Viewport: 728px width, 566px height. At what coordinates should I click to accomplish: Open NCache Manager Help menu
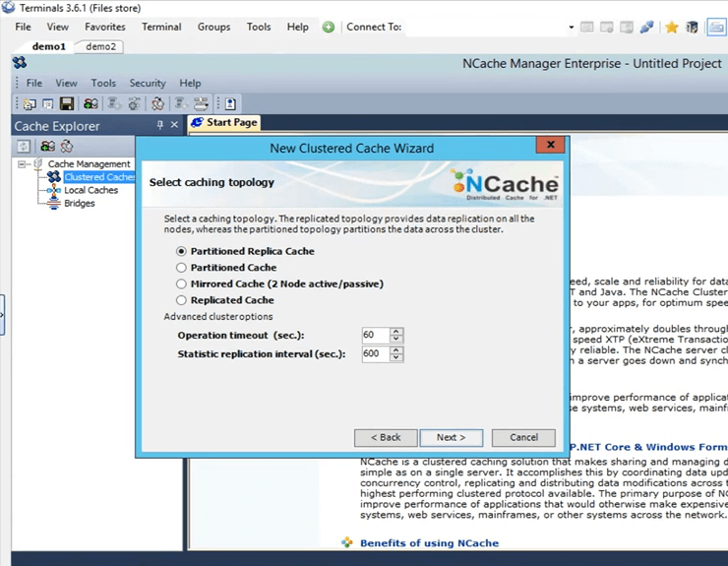[190, 84]
